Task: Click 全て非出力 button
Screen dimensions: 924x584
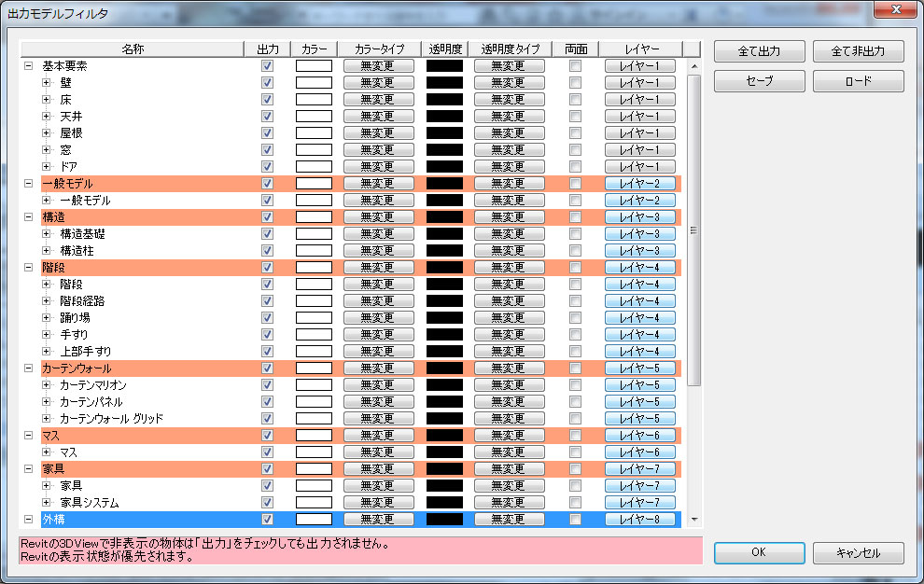Action: coord(858,51)
